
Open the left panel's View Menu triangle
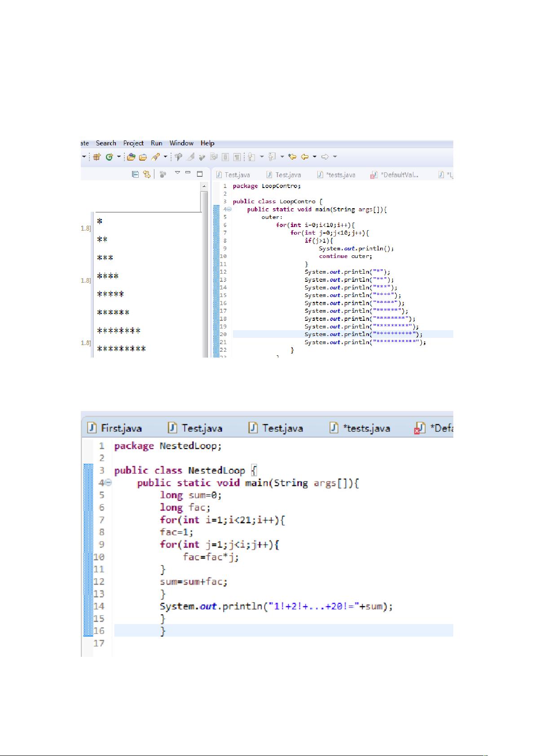pos(177,173)
